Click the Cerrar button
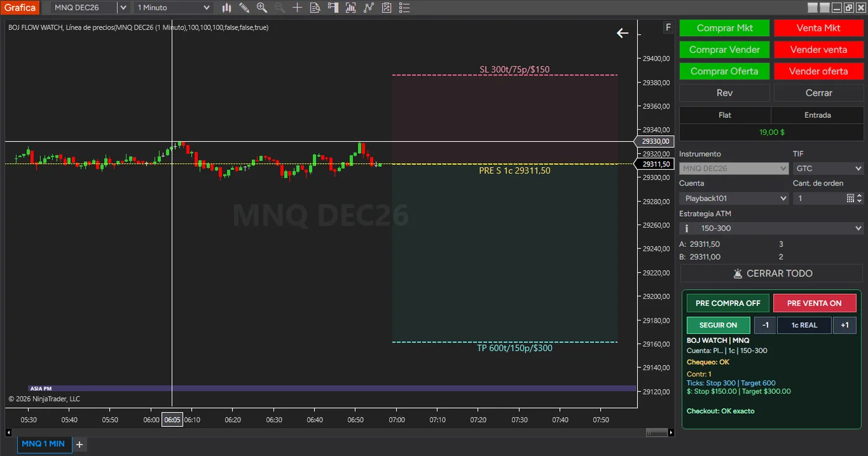Image resolution: width=868 pixels, height=456 pixels. [x=818, y=92]
